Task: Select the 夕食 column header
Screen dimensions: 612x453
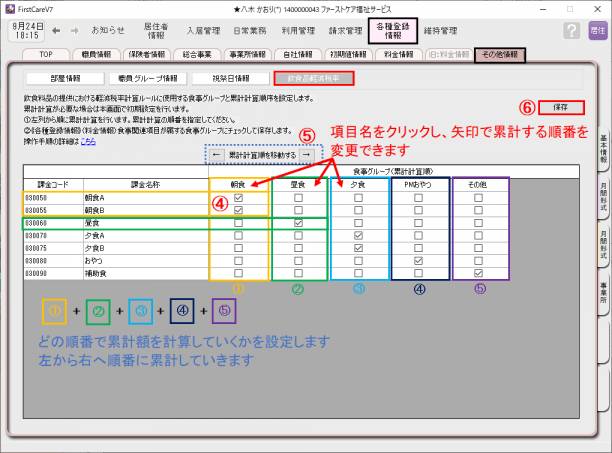Action: [358, 185]
